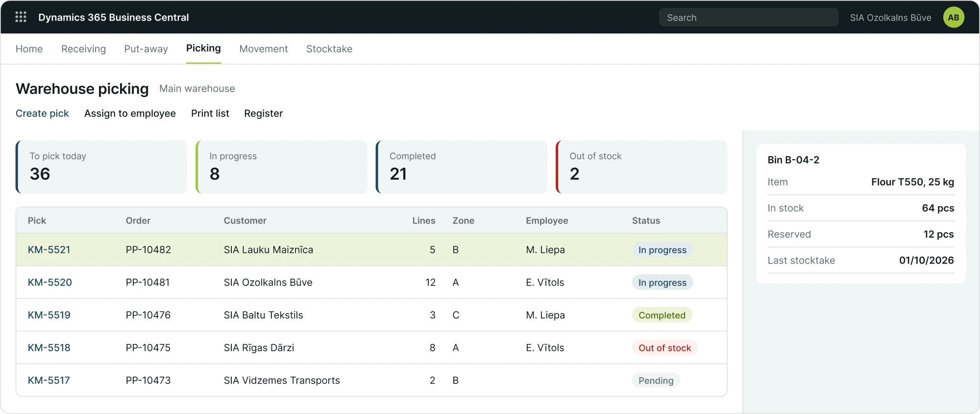Click the Completed status badge for KM-5519
Image resolution: width=980 pixels, height=414 pixels.
click(x=662, y=315)
